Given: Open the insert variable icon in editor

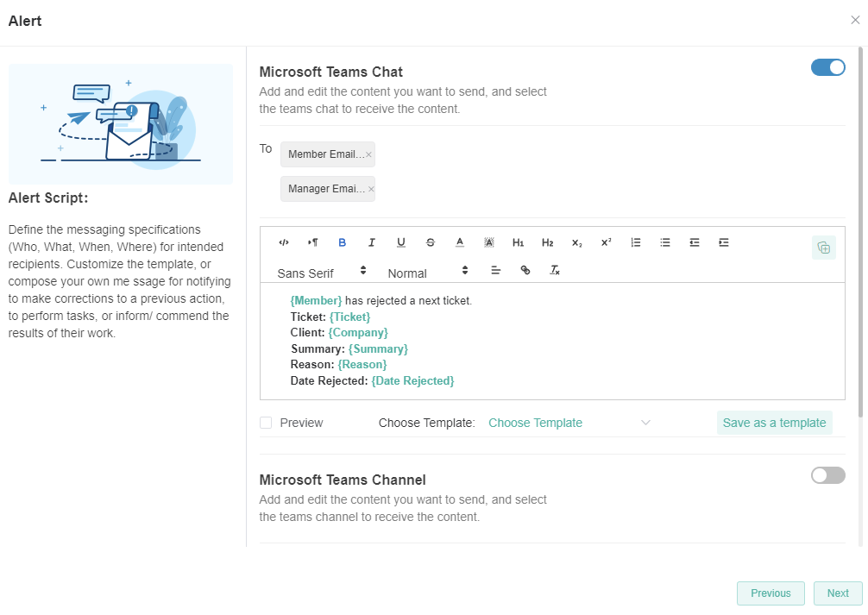Looking at the screenshot, I should 823,248.
